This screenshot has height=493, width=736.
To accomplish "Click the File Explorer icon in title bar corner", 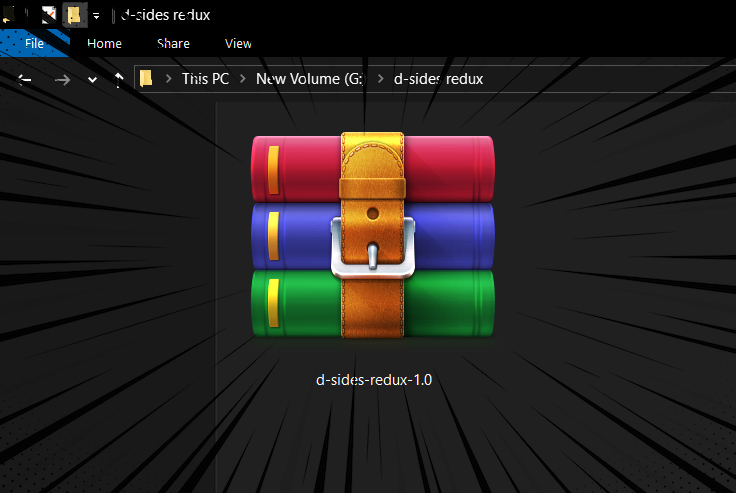I will [x=8, y=15].
